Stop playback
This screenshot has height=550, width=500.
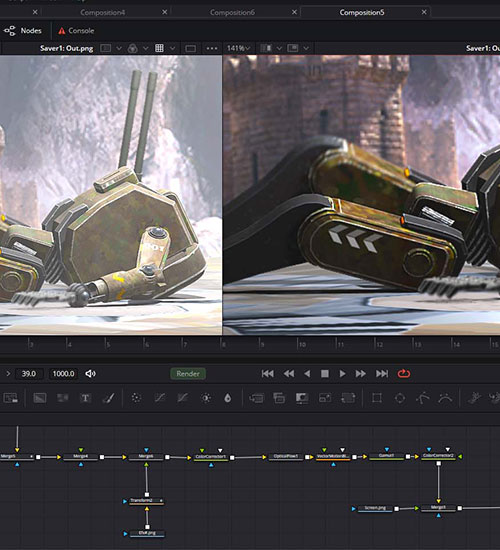coord(325,374)
